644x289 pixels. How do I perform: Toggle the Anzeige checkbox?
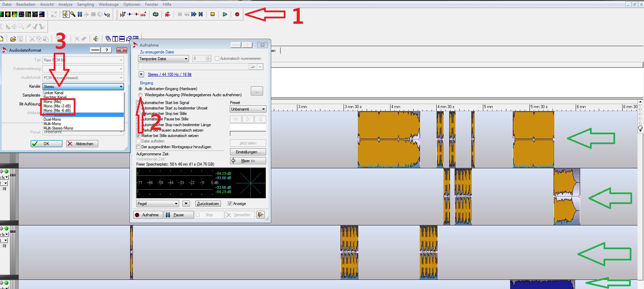point(230,204)
